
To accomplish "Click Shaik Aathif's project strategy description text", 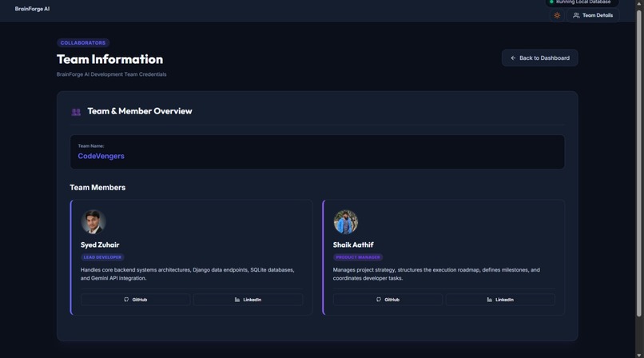I will pos(436,274).
